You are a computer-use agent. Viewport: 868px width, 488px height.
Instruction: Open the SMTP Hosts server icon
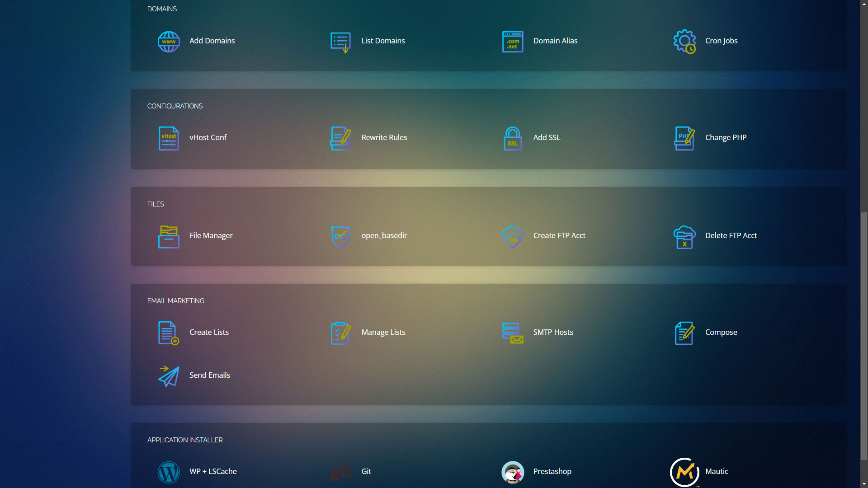[513, 333]
